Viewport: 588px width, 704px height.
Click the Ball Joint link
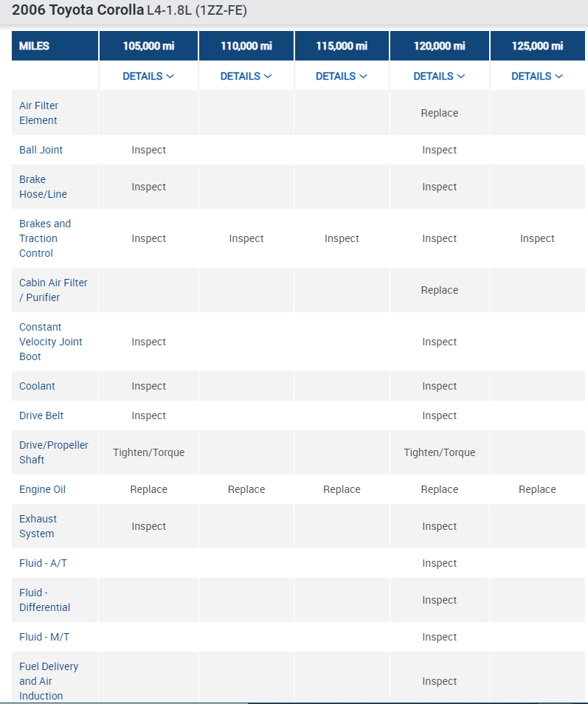coord(41,150)
